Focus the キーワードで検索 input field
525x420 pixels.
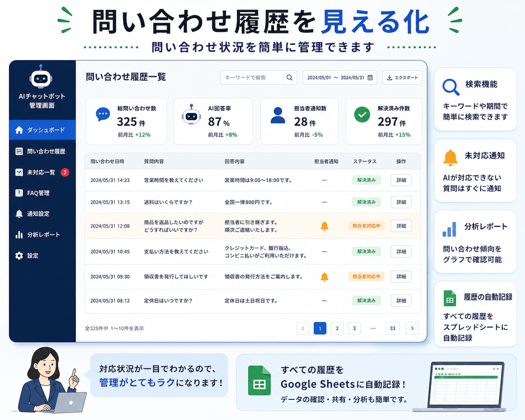coord(251,77)
